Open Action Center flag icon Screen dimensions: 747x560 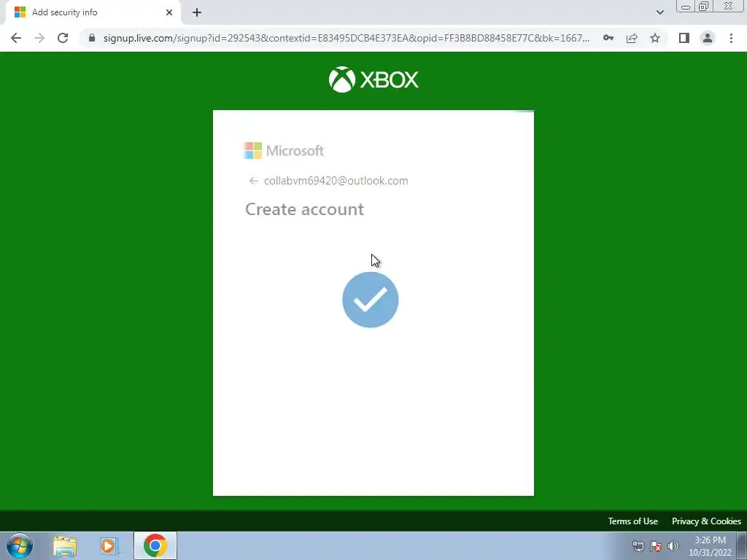click(656, 546)
